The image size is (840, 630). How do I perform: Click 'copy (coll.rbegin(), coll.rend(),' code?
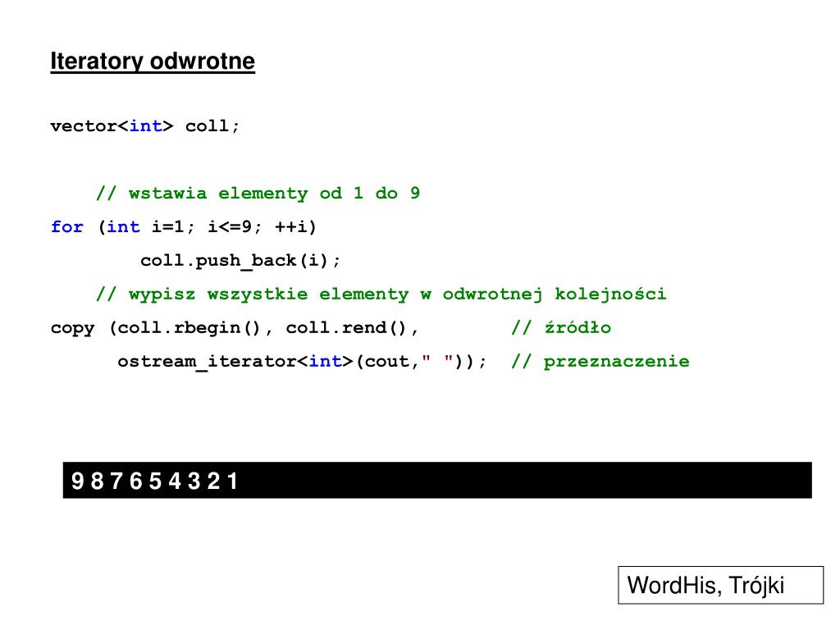[x=234, y=328]
